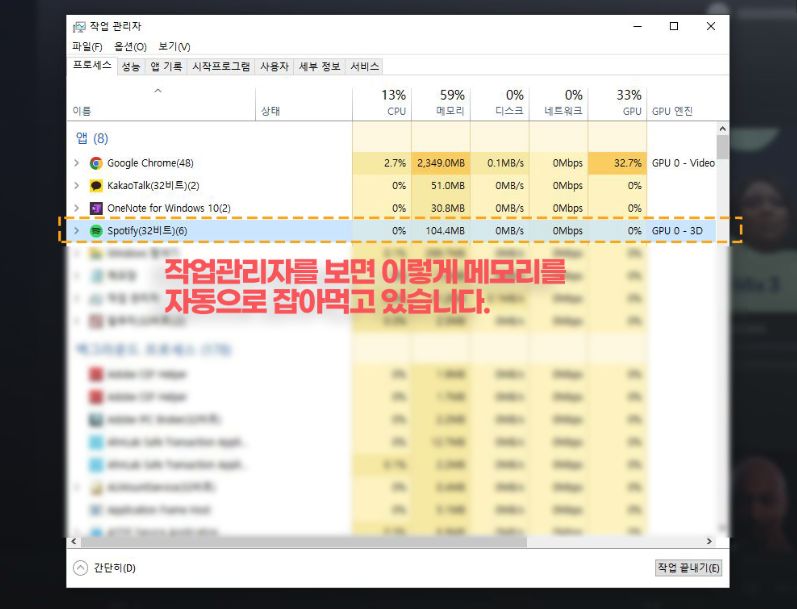Sort by the 59% 메모리 column header
Viewport: 797px width, 609px height.
click(x=441, y=104)
